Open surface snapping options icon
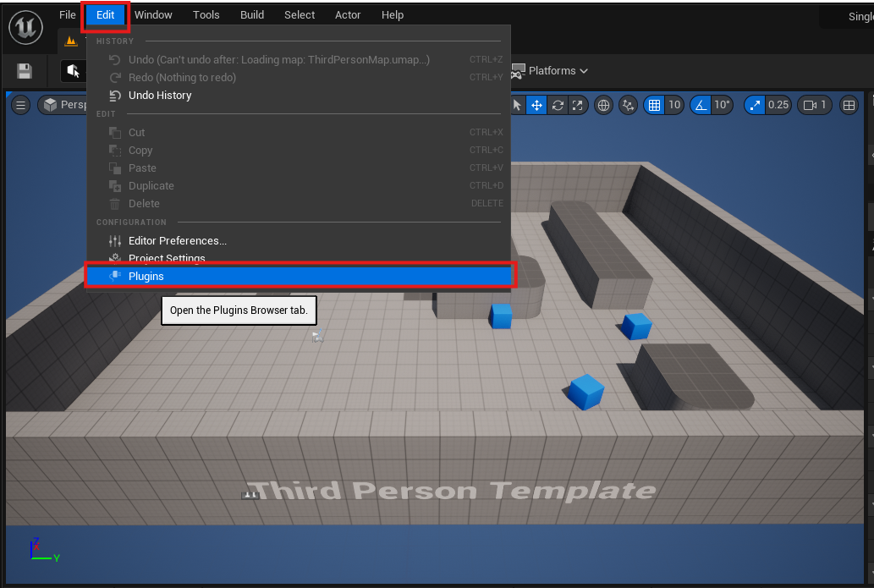This screenshot has width=874, height=588. tap(628, 105)
